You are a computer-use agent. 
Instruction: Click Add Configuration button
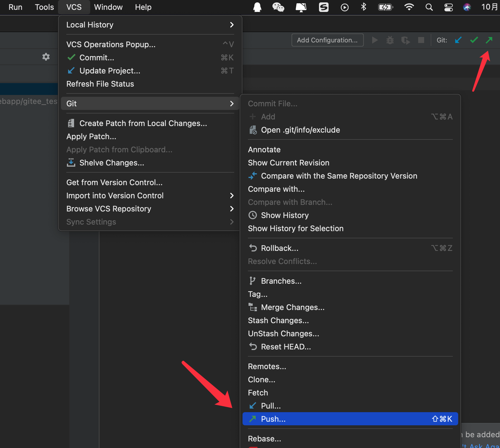[x=327, y=40]
